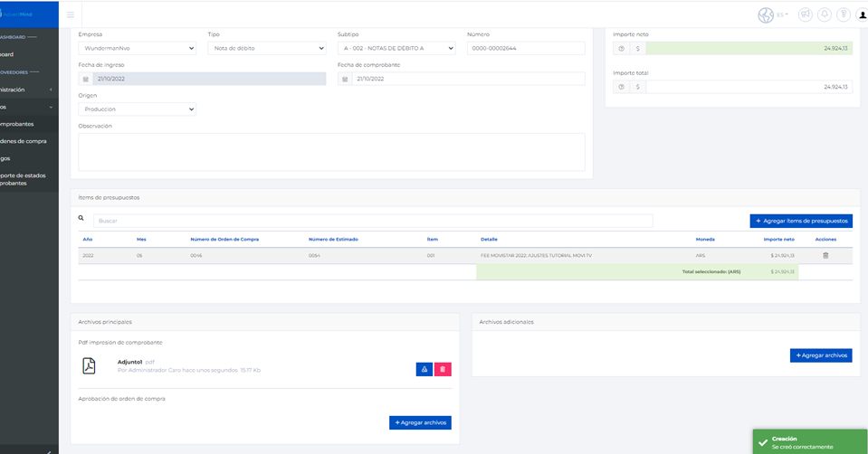Image resolution: width=868 pixels, height=454 pixels.
Task: Click calendar icon of Fecha de comprobante
Action: tap(344, 79)
